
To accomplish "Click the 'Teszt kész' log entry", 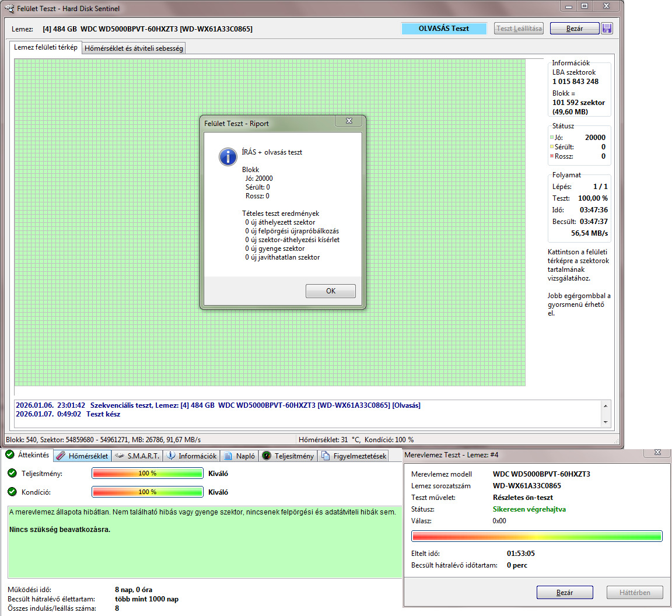I will pos(68,414).
